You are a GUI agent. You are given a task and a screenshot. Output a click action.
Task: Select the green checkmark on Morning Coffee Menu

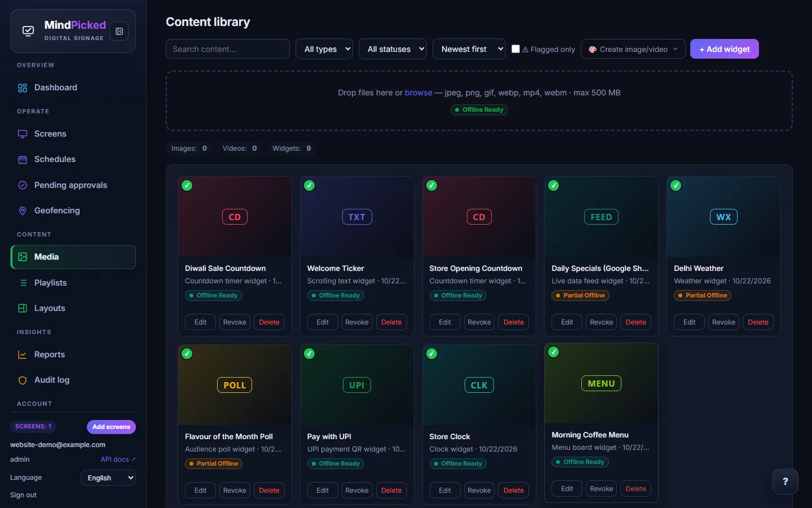pyautogui.click(x=554, y=352)
